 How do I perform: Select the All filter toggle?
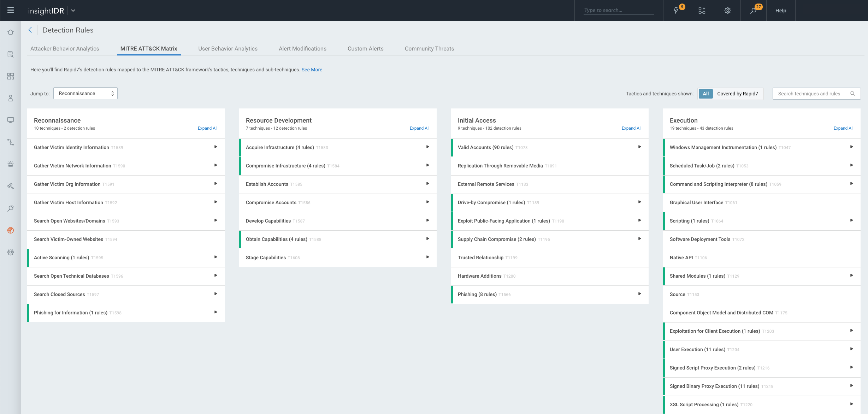pos(705,94)
